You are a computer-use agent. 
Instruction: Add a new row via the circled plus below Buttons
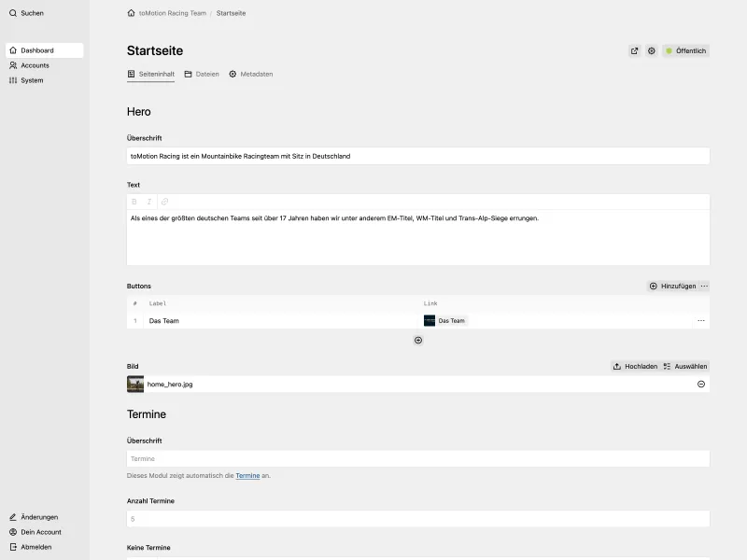(x=418, y=340)
